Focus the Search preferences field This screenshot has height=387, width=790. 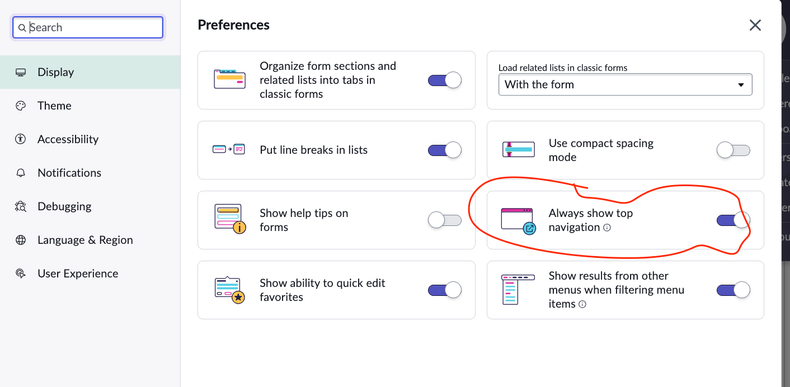coord(88,28)
